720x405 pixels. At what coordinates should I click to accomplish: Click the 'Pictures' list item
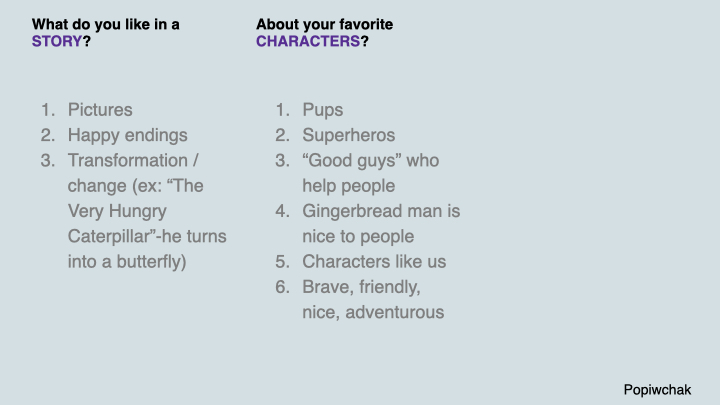(100, 110)
